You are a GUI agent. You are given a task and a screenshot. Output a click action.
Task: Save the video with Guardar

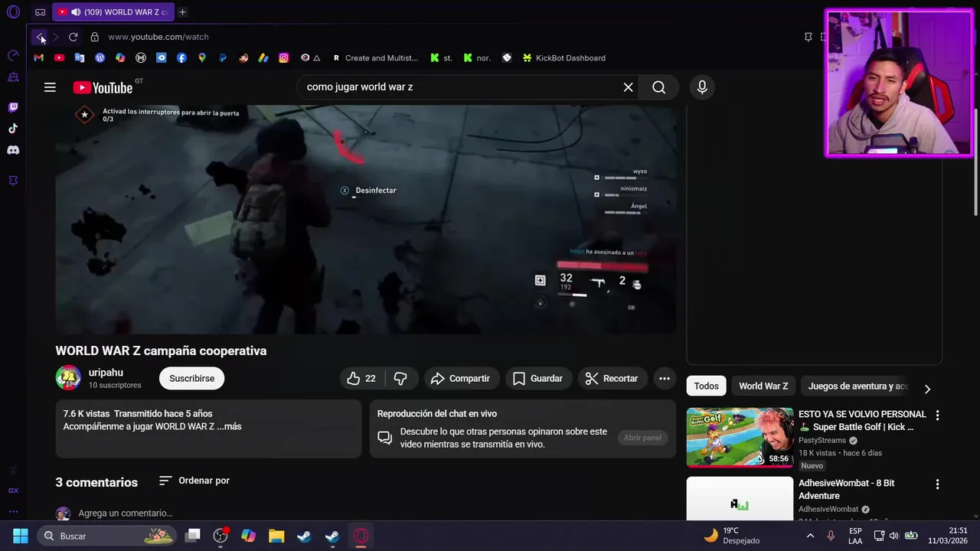coord(537,378)
